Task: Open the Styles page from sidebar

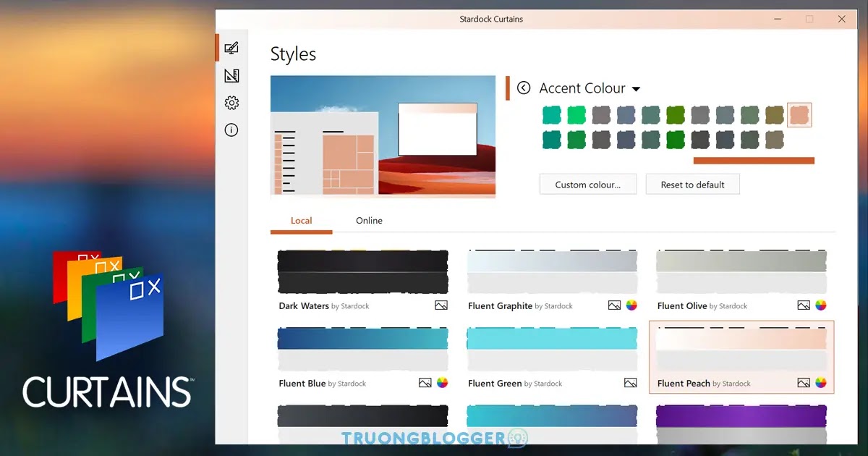Action: click(x=231, y=48)
